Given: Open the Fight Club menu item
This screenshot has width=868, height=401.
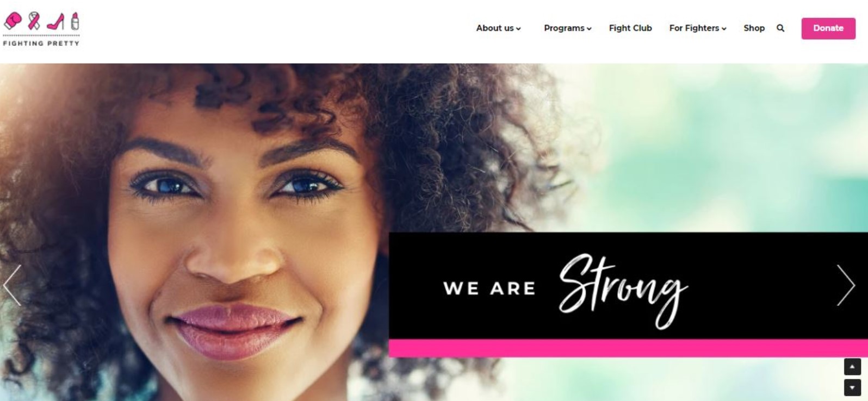Looking at the screenshot, I should 630,28.
